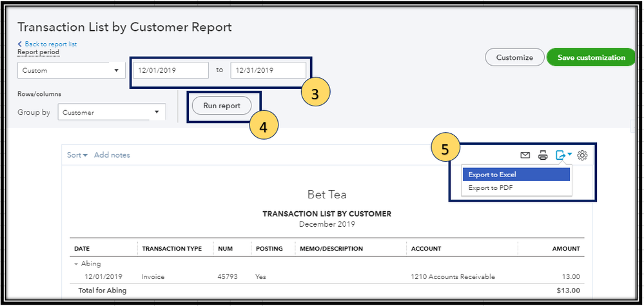Select Export to Excel option
Image resolution: width=644 pixels, height=306 pixels.
[516, 175]
